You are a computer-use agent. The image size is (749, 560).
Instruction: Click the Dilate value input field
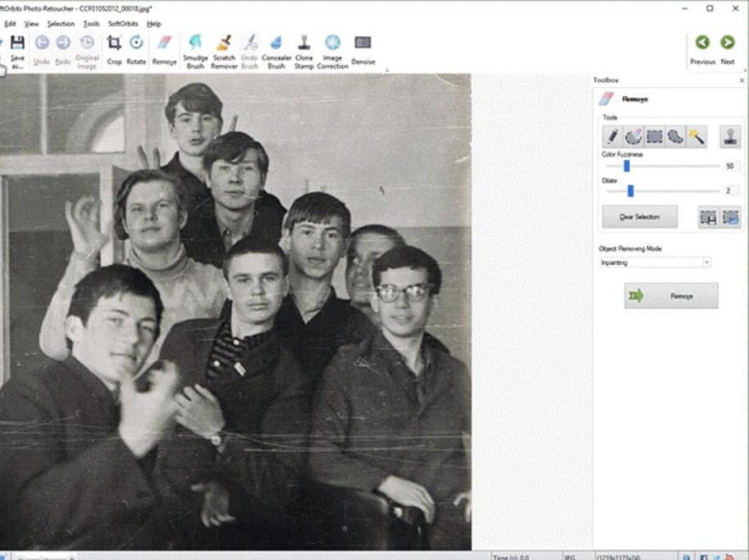coord(731,191)
